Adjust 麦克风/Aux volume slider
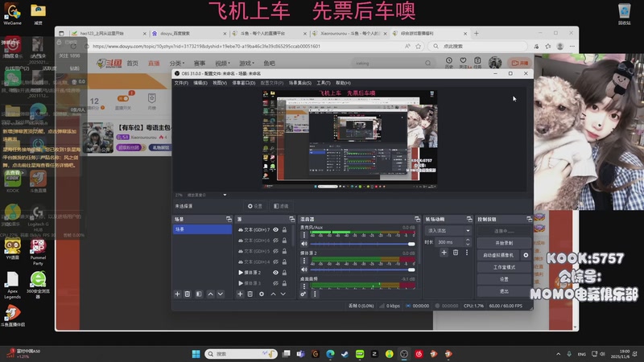The height and width of the screenshot is (362, 644). click(362, 244)
